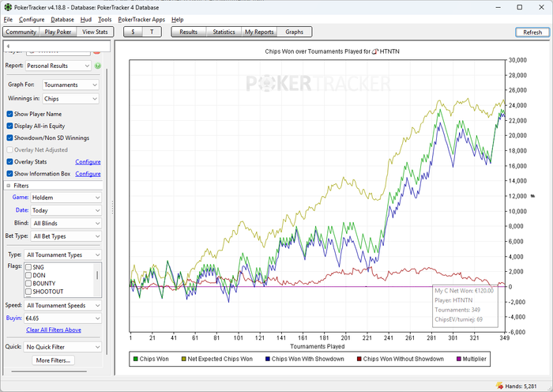Screen dimensions: 553x392
Task: Click the Hands count icon in status bar
Action: click(499, 385)
